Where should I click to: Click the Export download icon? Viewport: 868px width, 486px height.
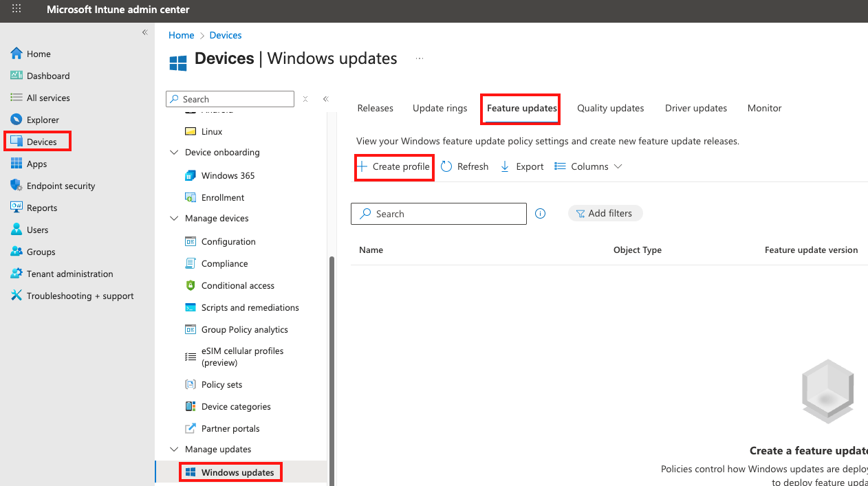(505, 166)
